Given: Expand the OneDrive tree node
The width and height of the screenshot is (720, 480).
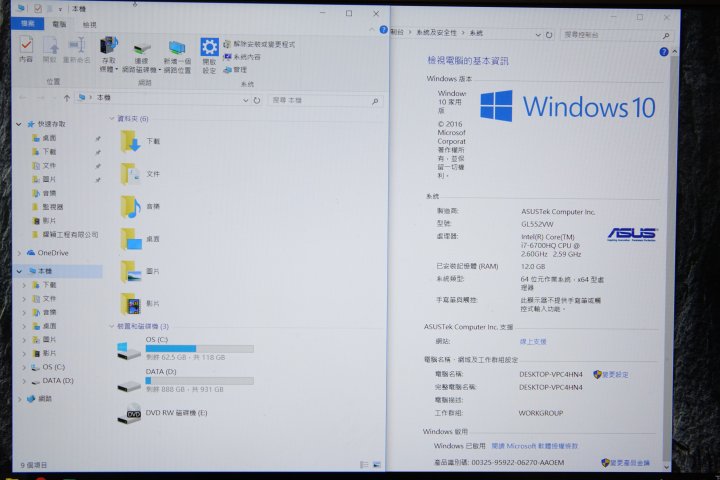Looking at the screenshot, I should coord(19,253).
